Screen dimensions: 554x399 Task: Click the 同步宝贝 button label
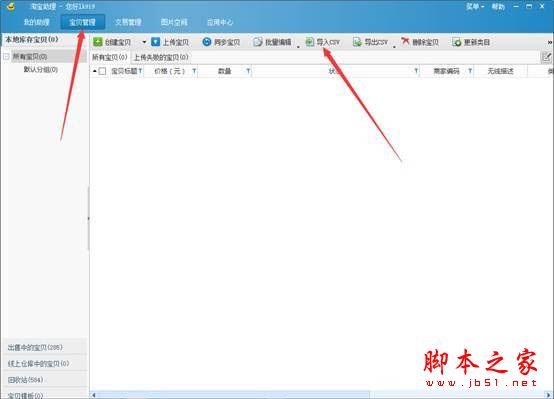tap(227, 42)
